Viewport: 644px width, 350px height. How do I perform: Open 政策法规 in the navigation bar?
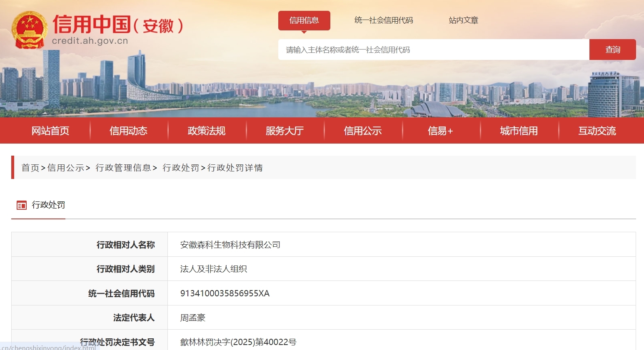pos(207,131)
